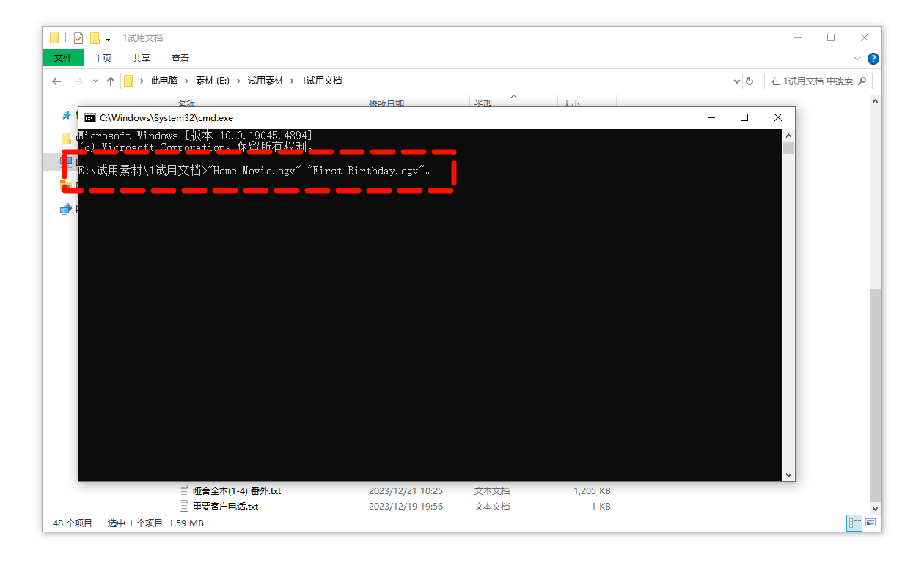Screen dimensions: 924x566
Task: Click the Properties checkmark icon in quick access toolbar
Action: [x=78, y=38]
